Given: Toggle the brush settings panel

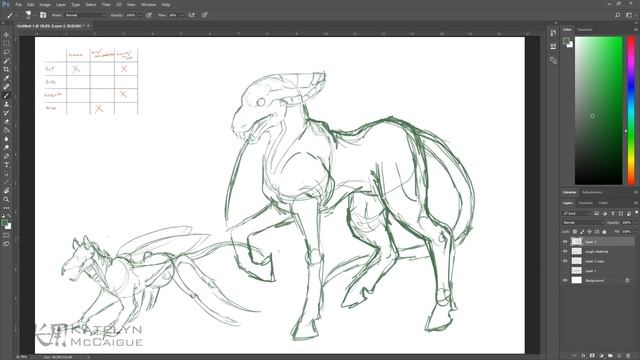Looking at the screenshot, I should tap(43, 15).
